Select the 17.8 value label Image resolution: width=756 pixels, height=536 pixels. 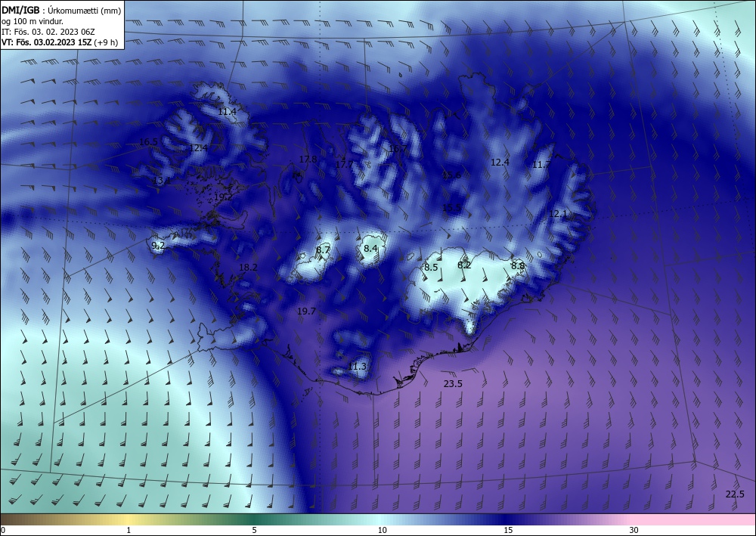coord(308,159)
